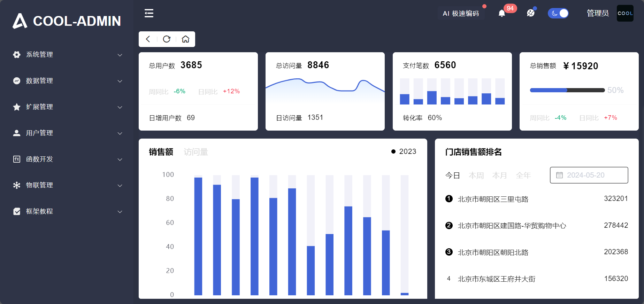Open notifications bell icon

click(x=502, y=14)
